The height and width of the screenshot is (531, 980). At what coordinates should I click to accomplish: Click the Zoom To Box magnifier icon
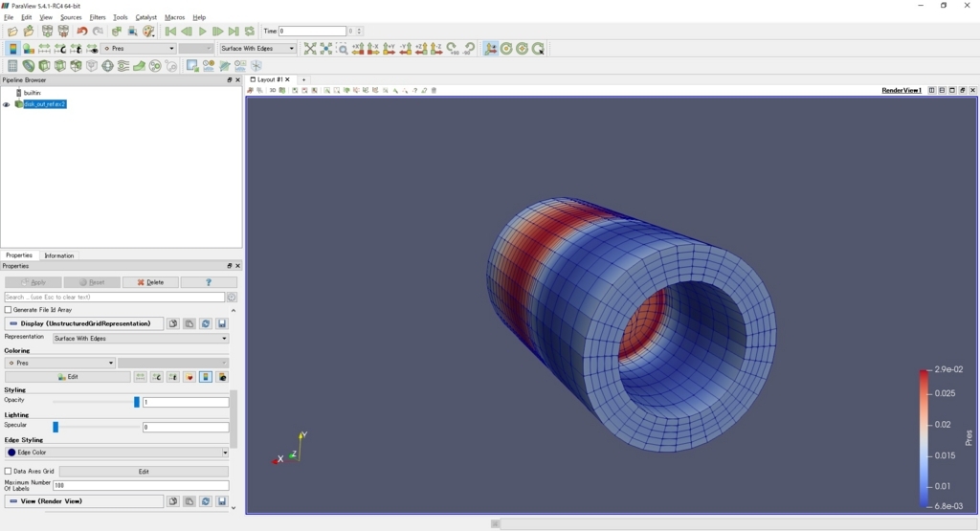[x=342, y=49]
